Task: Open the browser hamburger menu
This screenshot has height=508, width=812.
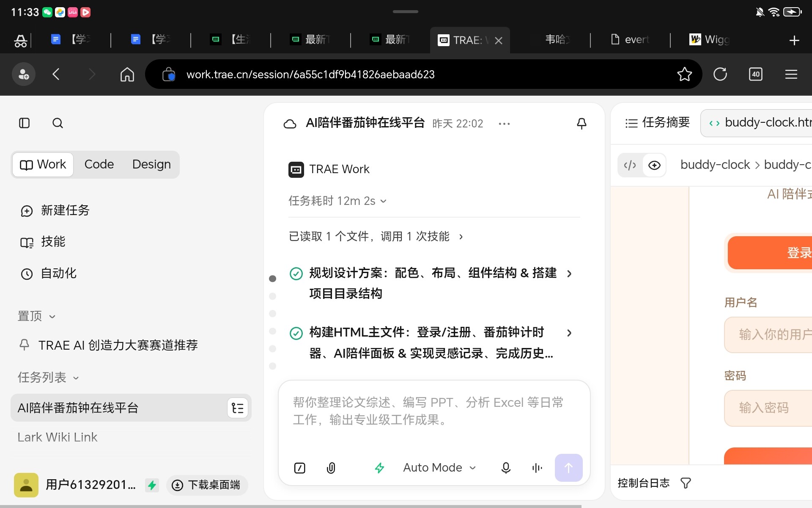Action: click(791, 75)
